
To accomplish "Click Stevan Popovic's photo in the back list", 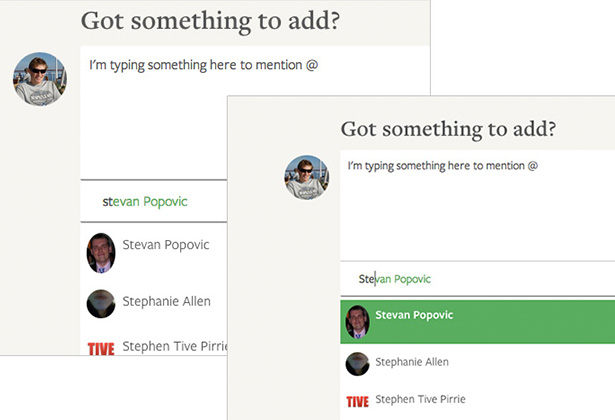I will pos(101,253).
